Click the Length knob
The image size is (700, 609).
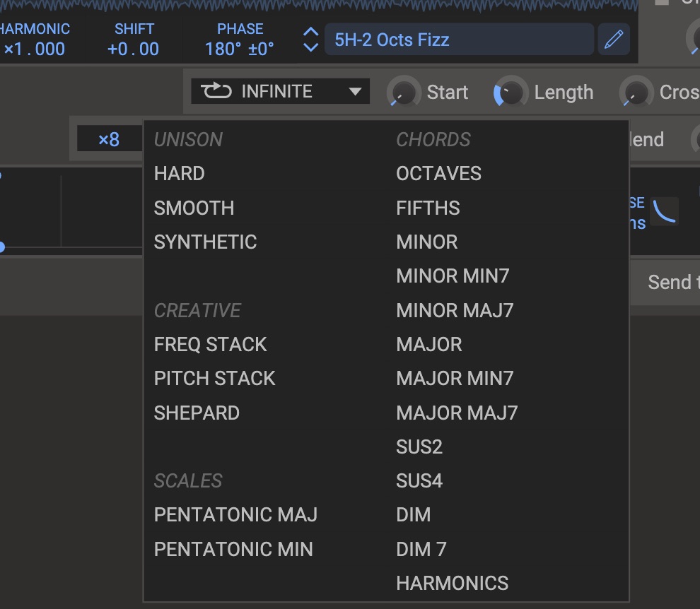[x=510, y=93]
